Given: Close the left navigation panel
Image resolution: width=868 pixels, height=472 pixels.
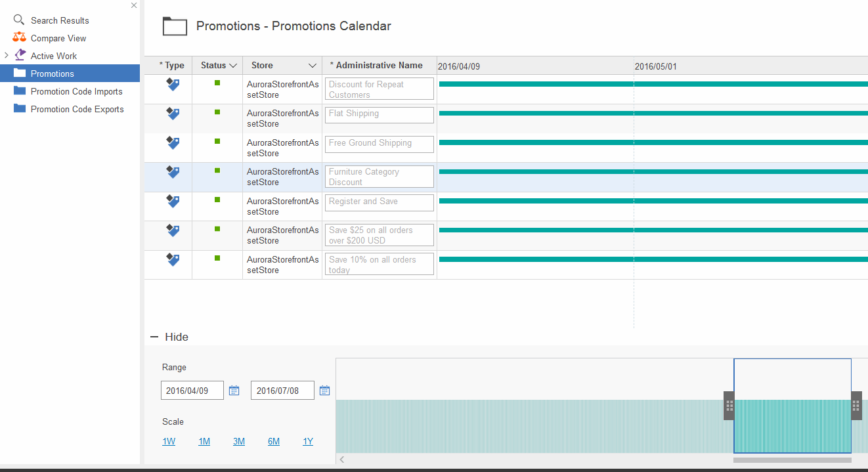Looking at the screenshot, I should click(x=134, y=5).
